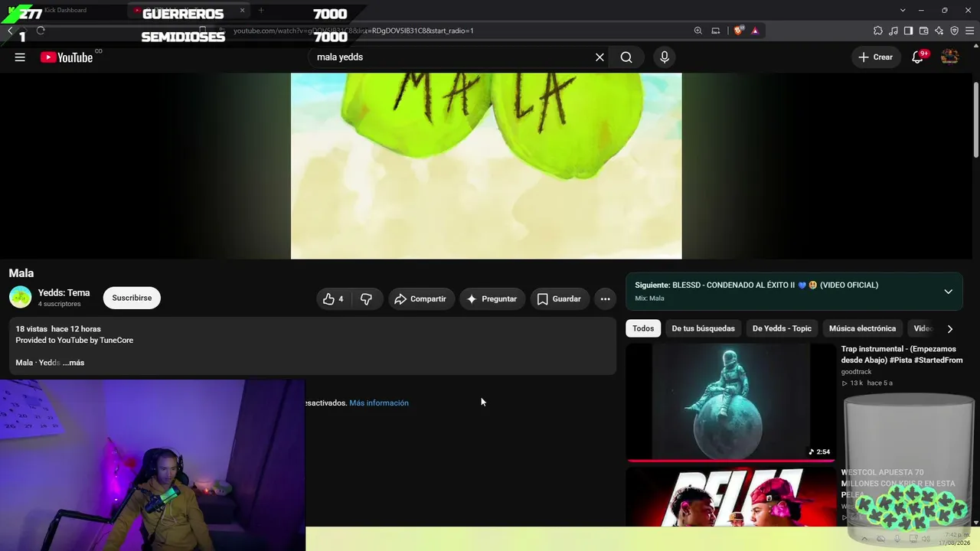Open 'WESTCOL APUESTA 70 MILLONES' video title
This screenshot has height=551, width=980.
(898, 484)
